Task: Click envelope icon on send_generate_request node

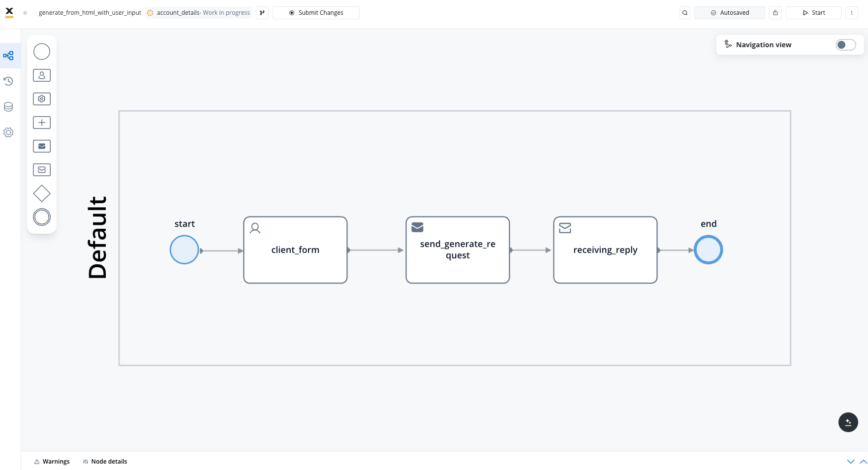Action: coord(417,227)
